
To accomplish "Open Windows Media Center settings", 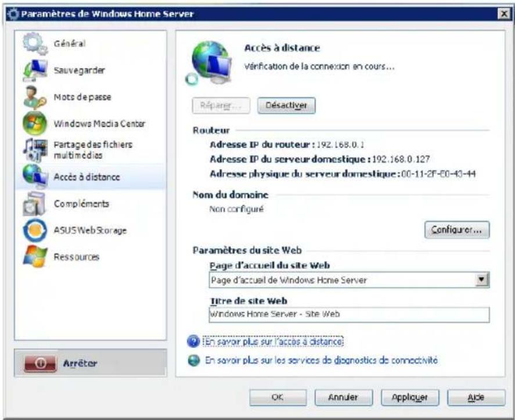I will pyautogui.click(x=99, y=124).
